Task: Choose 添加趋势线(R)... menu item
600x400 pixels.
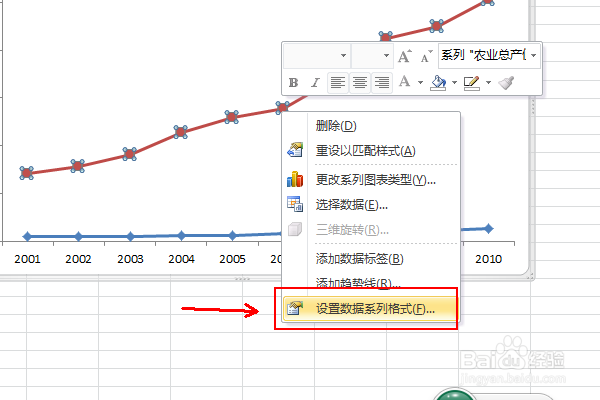Action: (371, 283)
